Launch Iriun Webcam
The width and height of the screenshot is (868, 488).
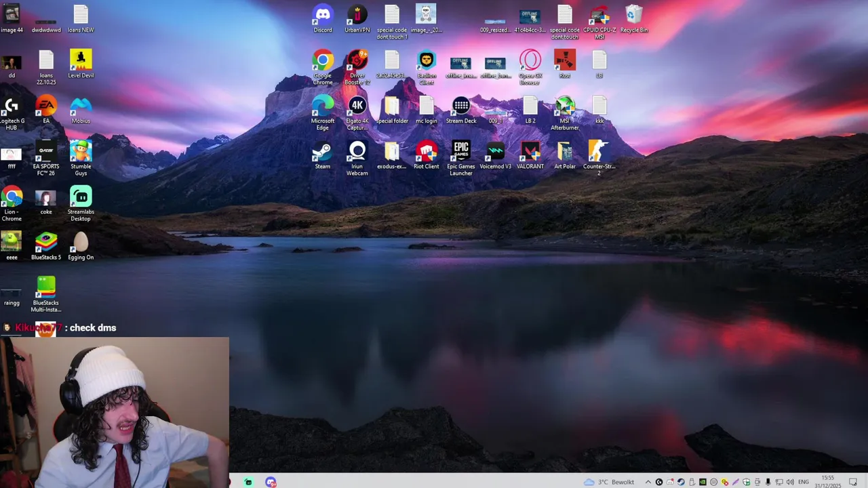tap(357, 158)
